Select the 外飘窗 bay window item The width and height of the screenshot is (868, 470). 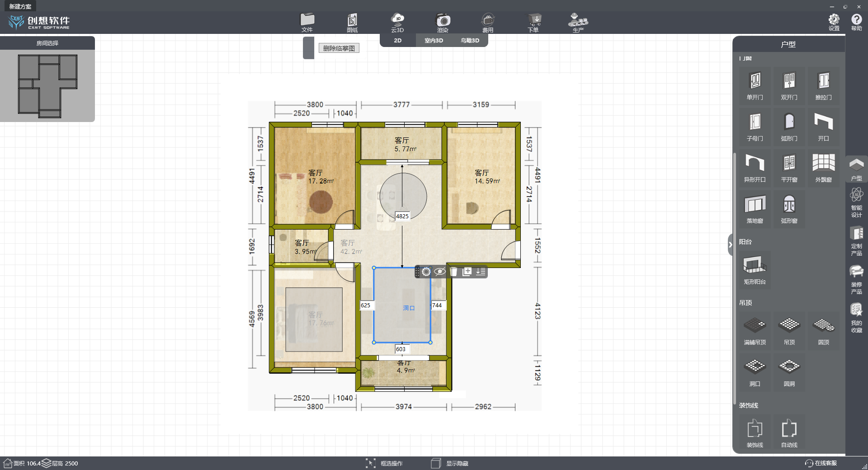(x=824, y=168)
